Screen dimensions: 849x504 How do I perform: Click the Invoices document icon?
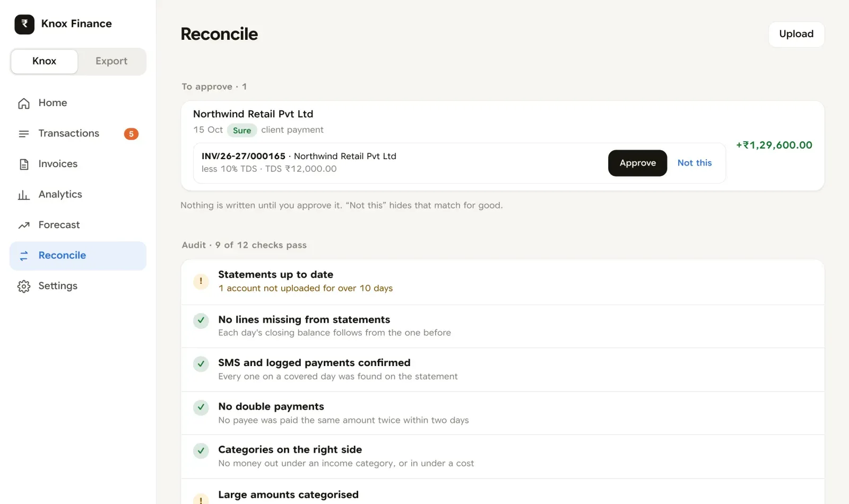pyautogui.click(x=24, y=164)
